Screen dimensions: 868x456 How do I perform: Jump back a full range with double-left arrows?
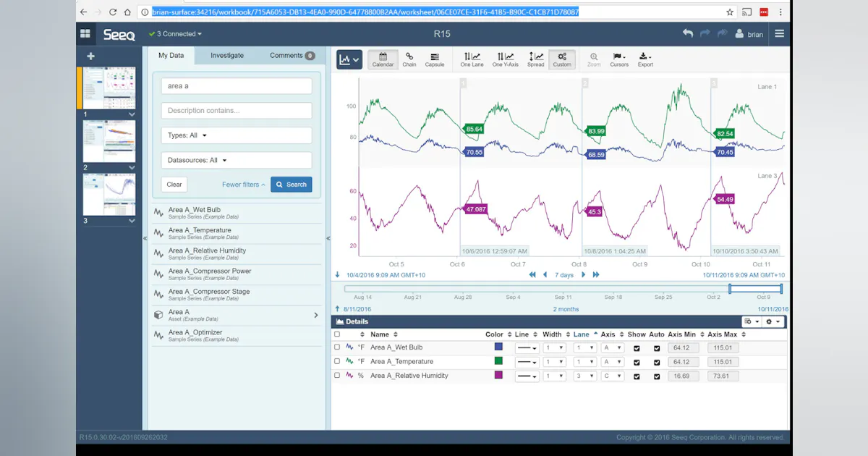coord(533,275)
